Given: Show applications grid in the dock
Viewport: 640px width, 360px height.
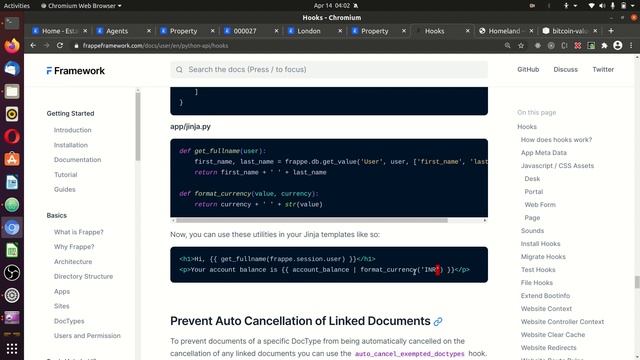Looking at the screenshot, I should click(x=12, y=348).
